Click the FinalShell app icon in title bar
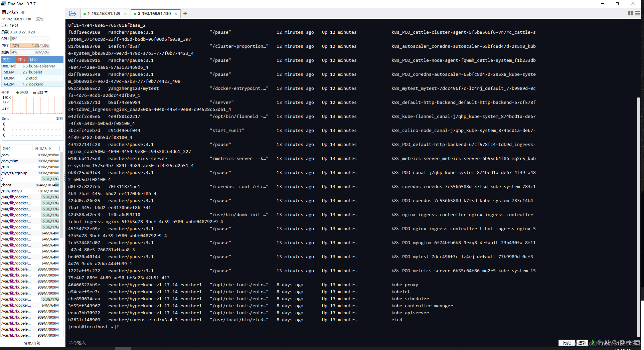The height and width of the screenshot is (350, 644). click(x=3, y=4)
